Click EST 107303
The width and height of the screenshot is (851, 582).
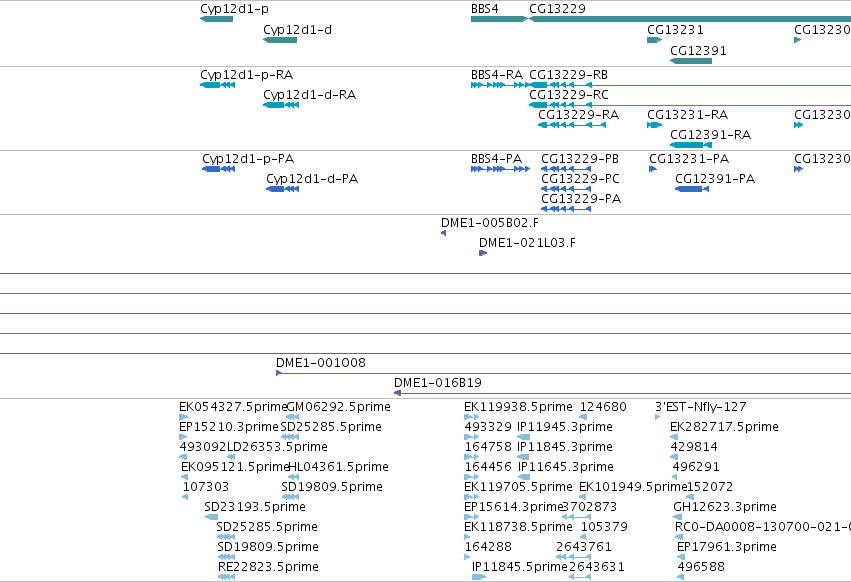coord(185,497)
